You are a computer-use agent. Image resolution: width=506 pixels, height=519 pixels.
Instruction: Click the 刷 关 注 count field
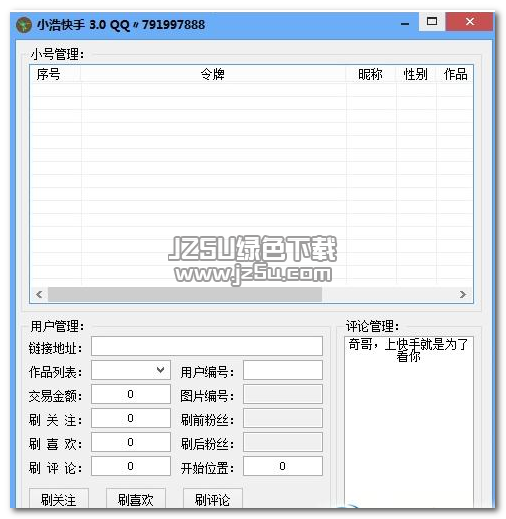point(131,418)
